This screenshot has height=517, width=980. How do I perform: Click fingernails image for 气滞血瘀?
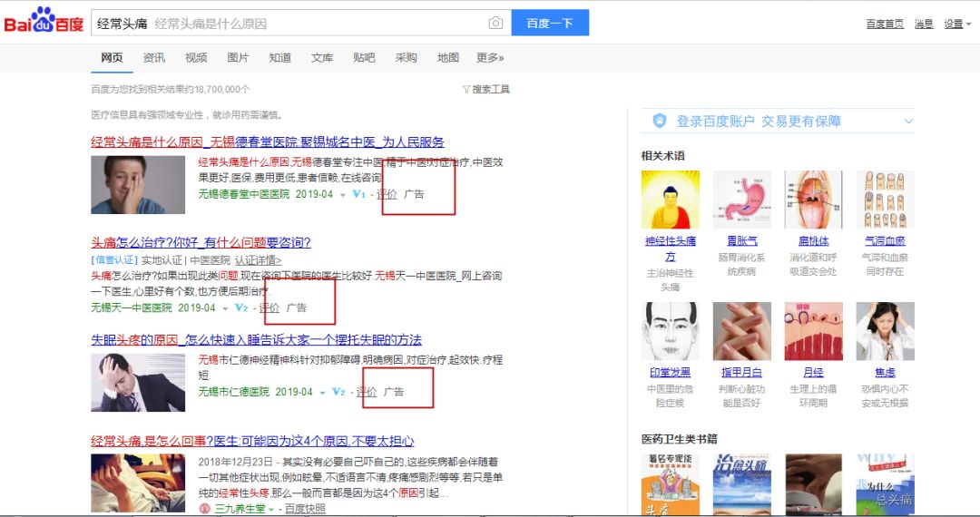pyautogui.click(x=885, y=200)
